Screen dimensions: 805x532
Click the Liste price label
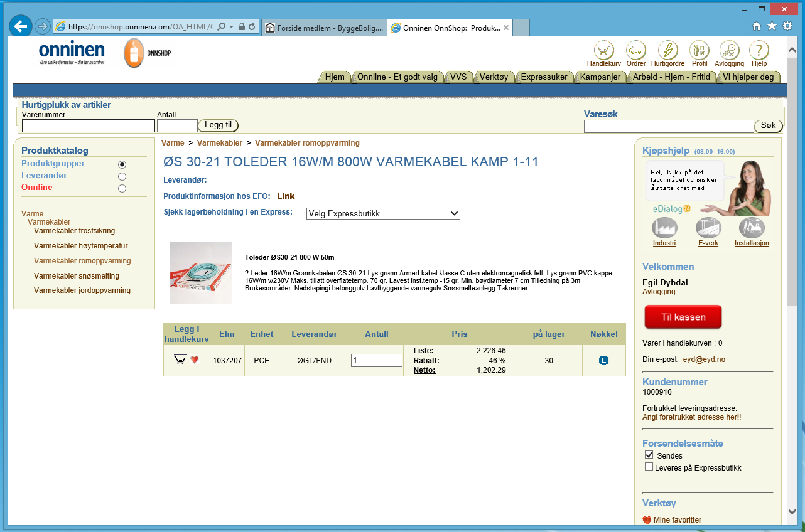(x=423, y=351)
